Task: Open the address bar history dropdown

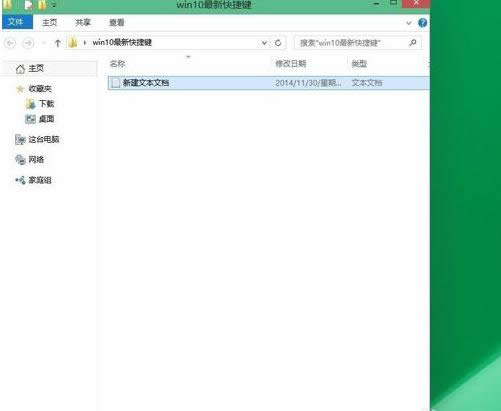Action: pos(264,43)
